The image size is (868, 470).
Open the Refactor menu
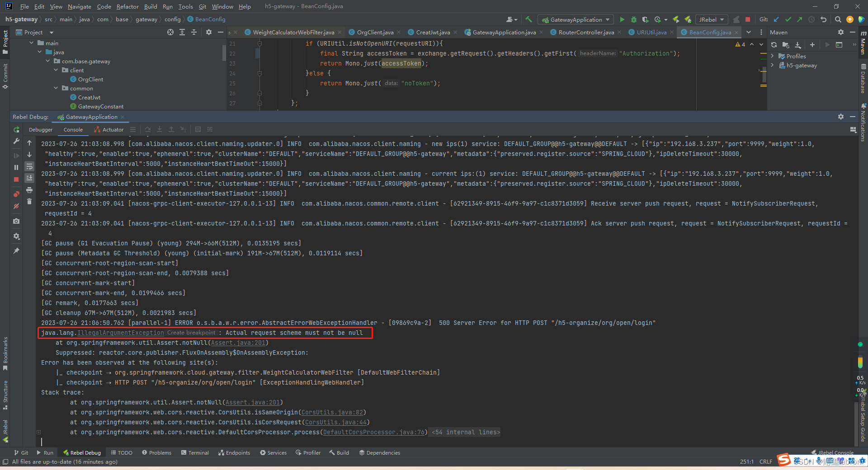tap(127, 6)
